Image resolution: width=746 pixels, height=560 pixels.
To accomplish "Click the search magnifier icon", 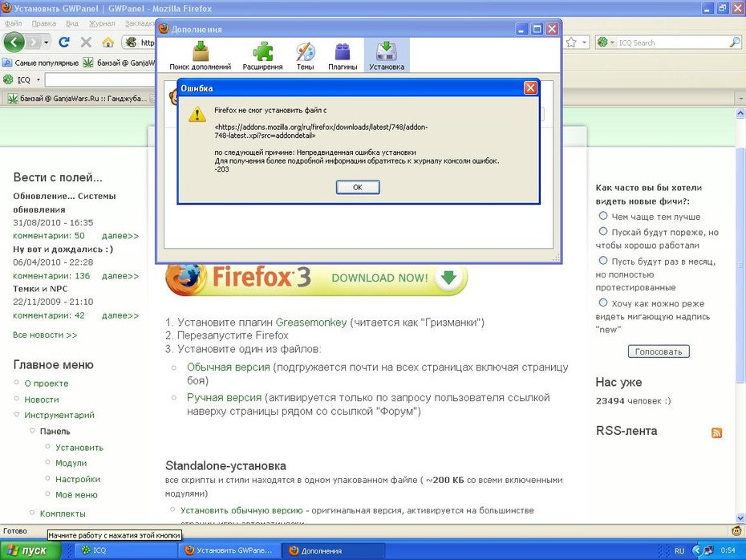I will (735, 43).
